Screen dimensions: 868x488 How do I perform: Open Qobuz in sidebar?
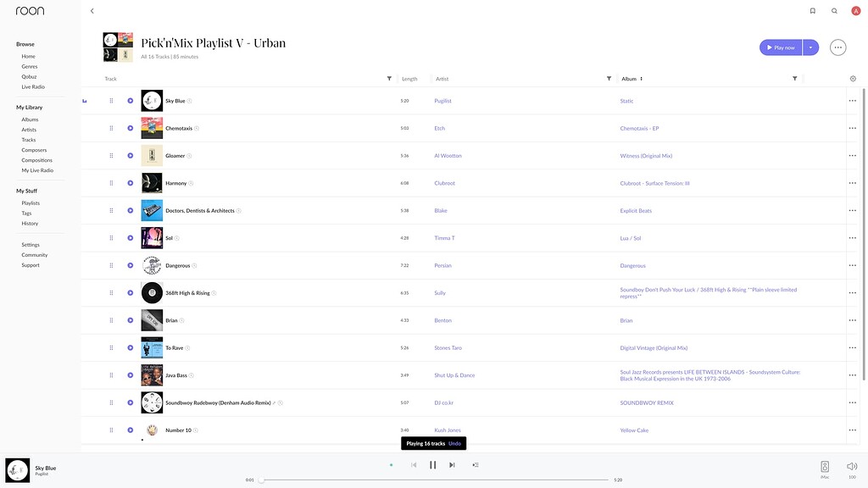coord(29,77)
